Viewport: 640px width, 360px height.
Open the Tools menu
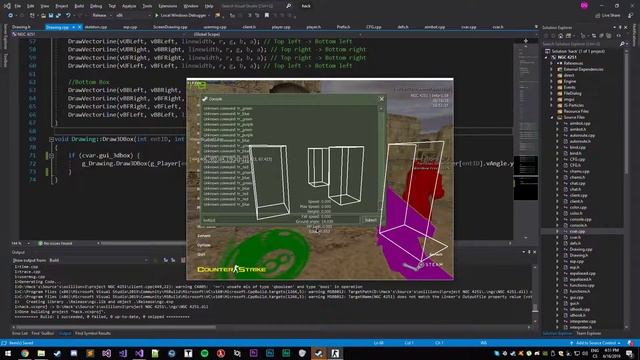tap(147, 6)
